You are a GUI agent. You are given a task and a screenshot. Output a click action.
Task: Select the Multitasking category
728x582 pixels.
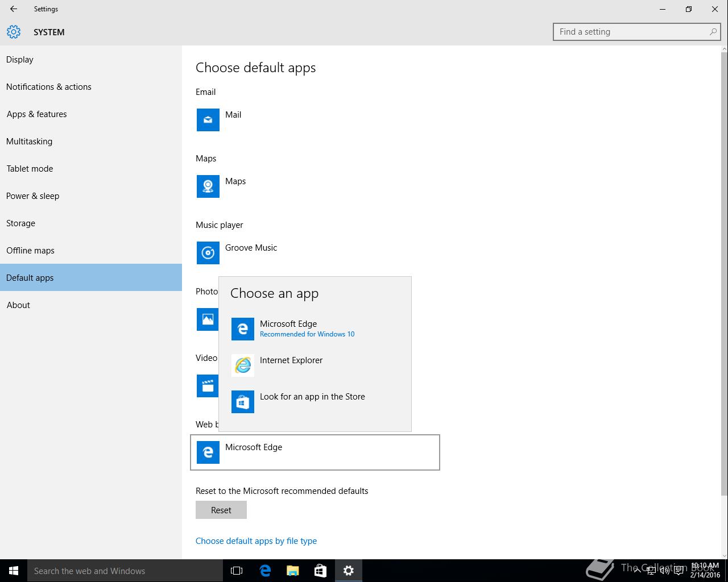tap(91, 142)
